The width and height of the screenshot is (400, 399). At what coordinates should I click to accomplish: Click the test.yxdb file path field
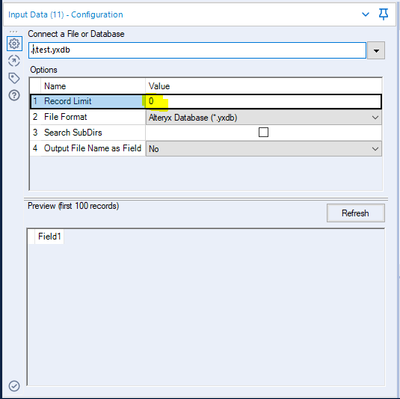197,50
